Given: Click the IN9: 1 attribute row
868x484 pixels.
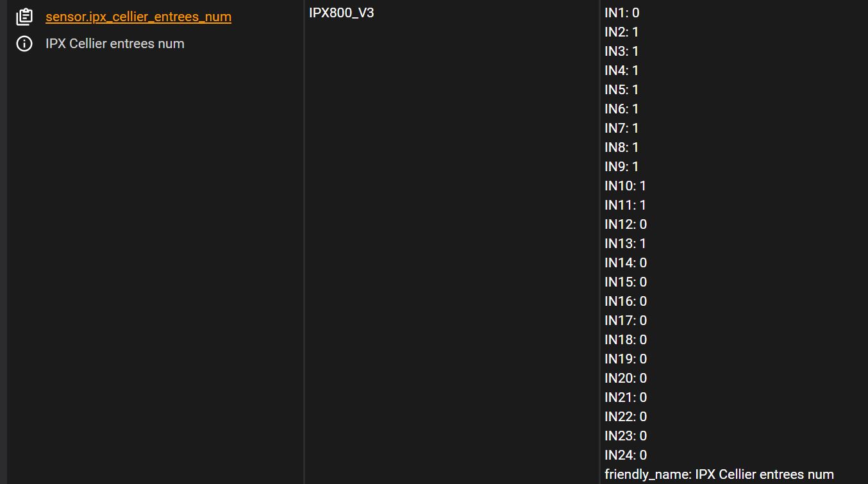Looking at the screenshot, I should pyautogui.click(x=622, y=167).
